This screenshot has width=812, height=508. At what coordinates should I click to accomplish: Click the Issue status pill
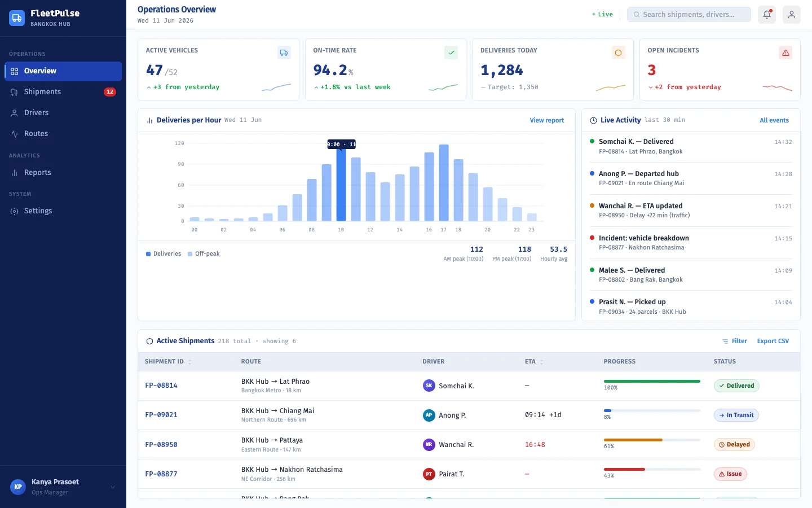pyautogui.click(x=730, y=474)
